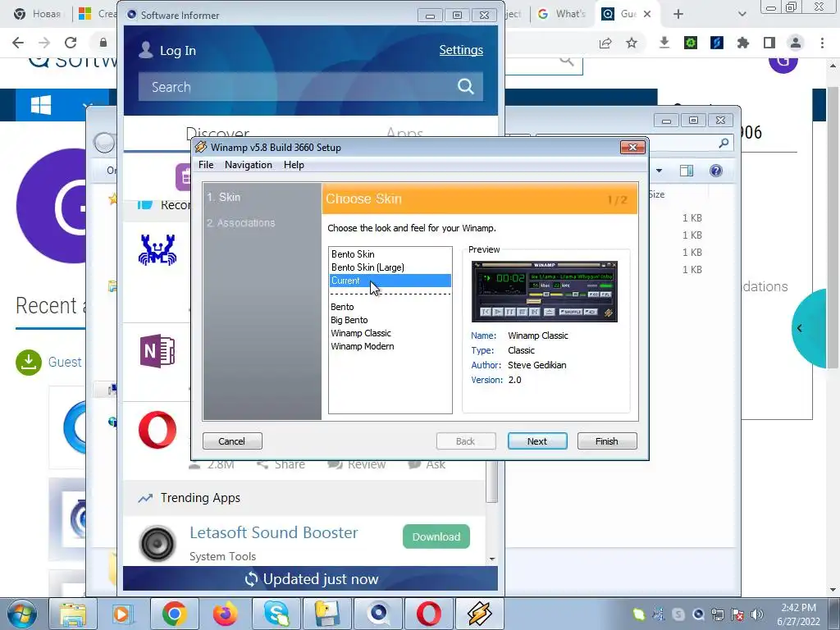
Task: Go back in the Chrome browser
Action: pos(18,43)
